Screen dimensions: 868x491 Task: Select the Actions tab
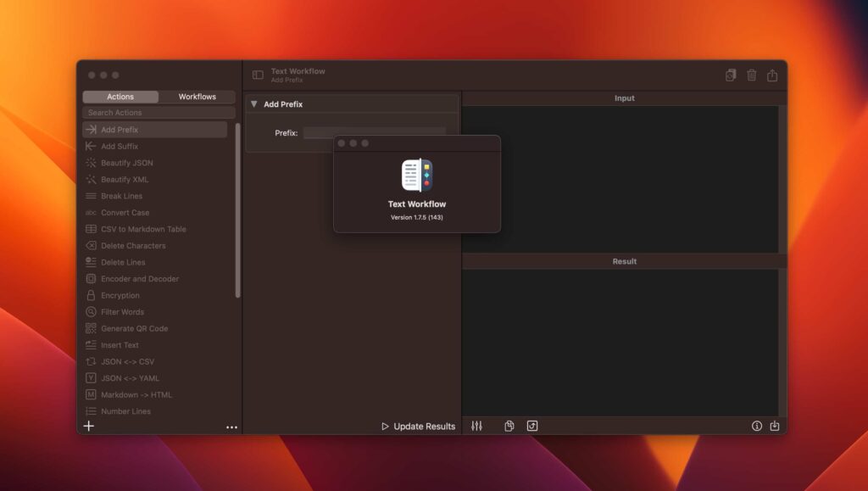[x=120, y=96]
